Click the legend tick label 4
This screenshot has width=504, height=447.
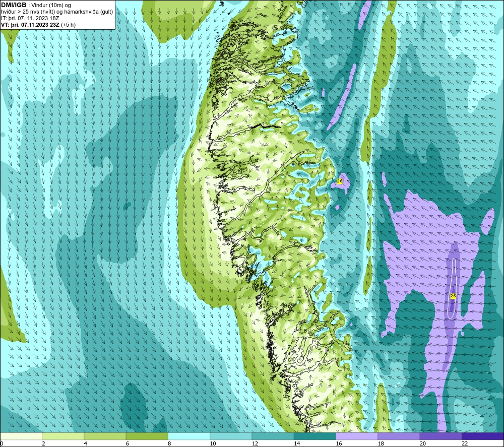pyautogui.click(x=86, y=443)
